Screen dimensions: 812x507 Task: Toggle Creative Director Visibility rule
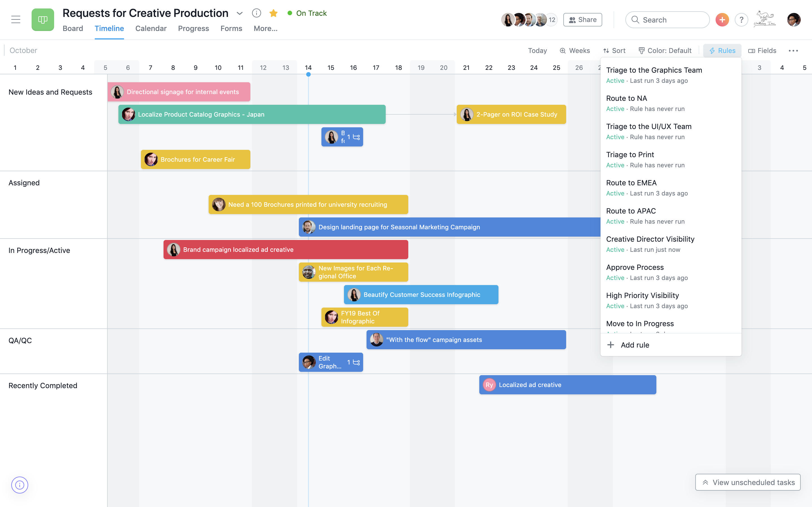tap(651, 244)
